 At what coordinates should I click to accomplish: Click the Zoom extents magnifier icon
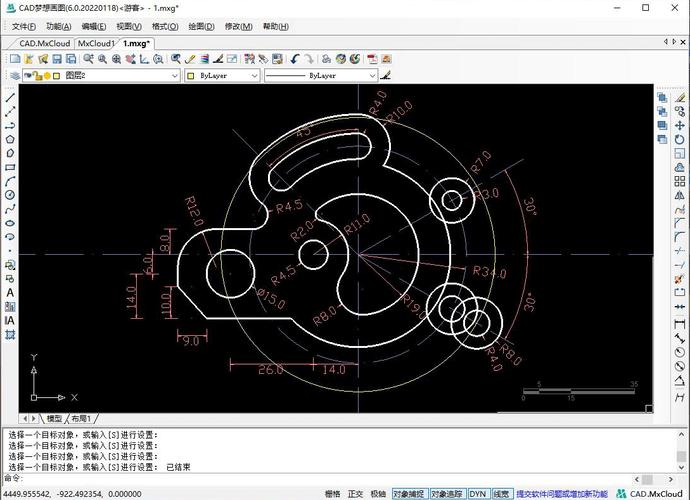tap(117, 59)
